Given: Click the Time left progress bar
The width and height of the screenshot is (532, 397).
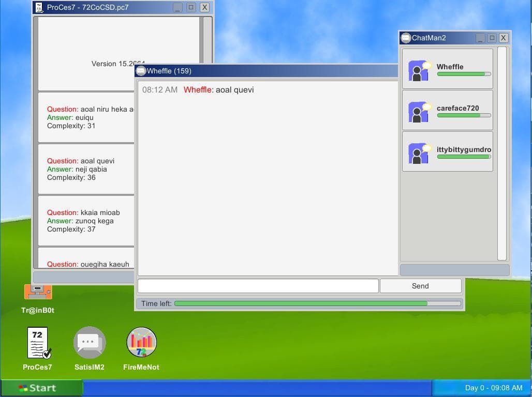Looking at the screenshot, I should 318,303.
